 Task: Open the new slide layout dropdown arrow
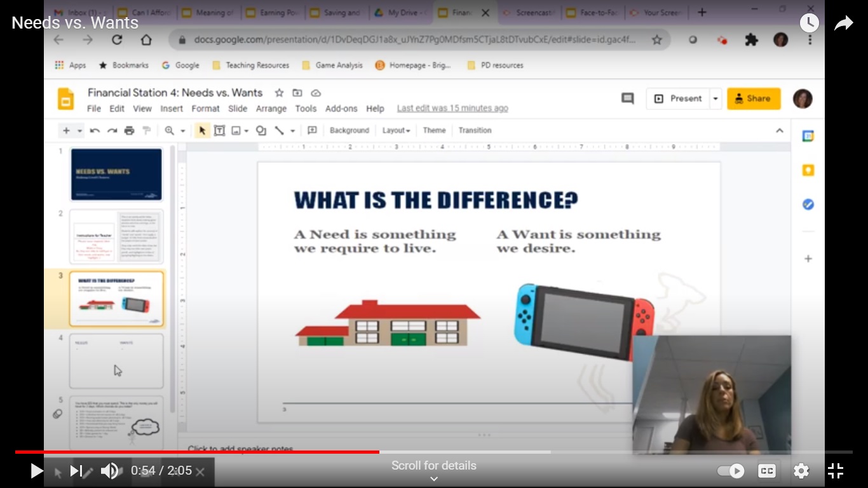click(x=80, y=130)
